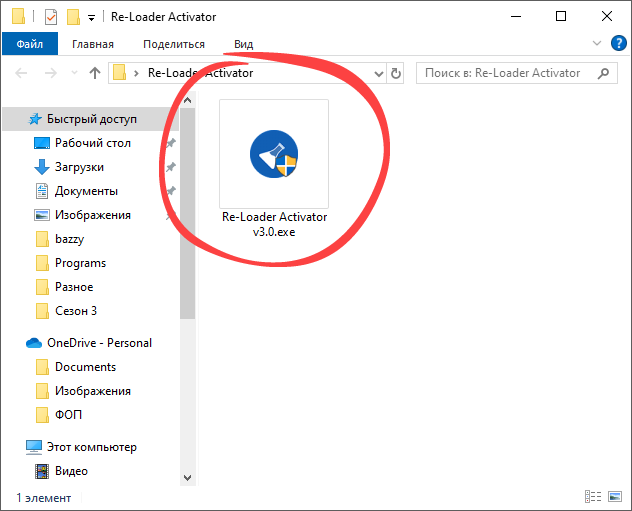Viewport: 632px width, 511px height.
Task: Open the Сезон 3 folder
Action: pos(76,311)
